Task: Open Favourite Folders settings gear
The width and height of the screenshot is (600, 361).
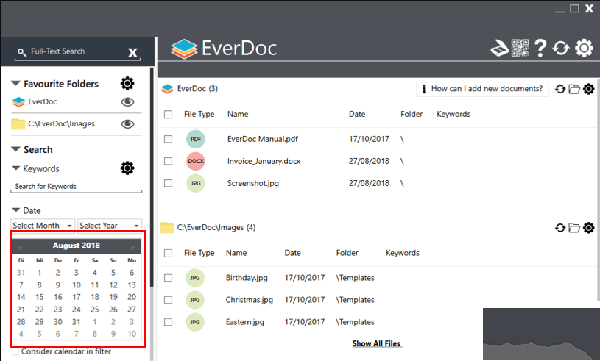Action: coord(127,83)
